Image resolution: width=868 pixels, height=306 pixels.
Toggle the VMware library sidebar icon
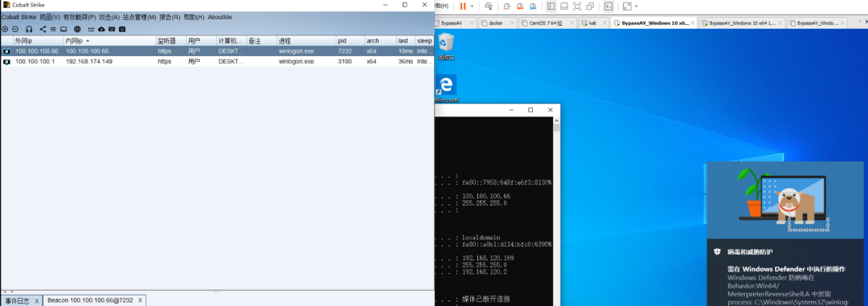coord(551,6)
